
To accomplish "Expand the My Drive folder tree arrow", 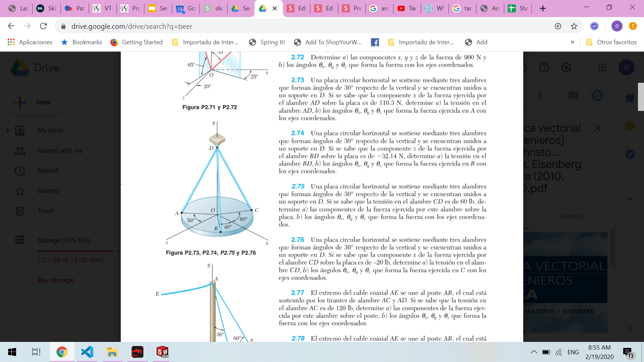I will tap(8, 131).
